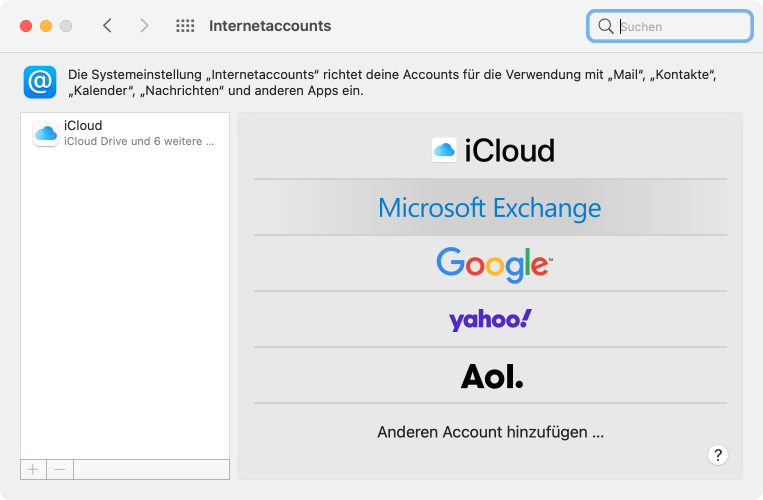Image resolution: width=763 pixels, height=500 pixels.
Task: Click the green zoom window button
Action: 66,26
